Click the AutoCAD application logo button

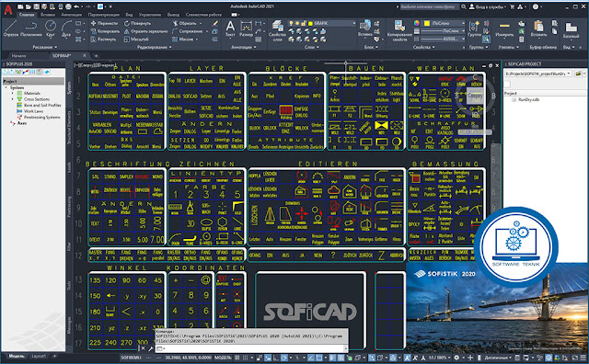click(x=8, y=9)
